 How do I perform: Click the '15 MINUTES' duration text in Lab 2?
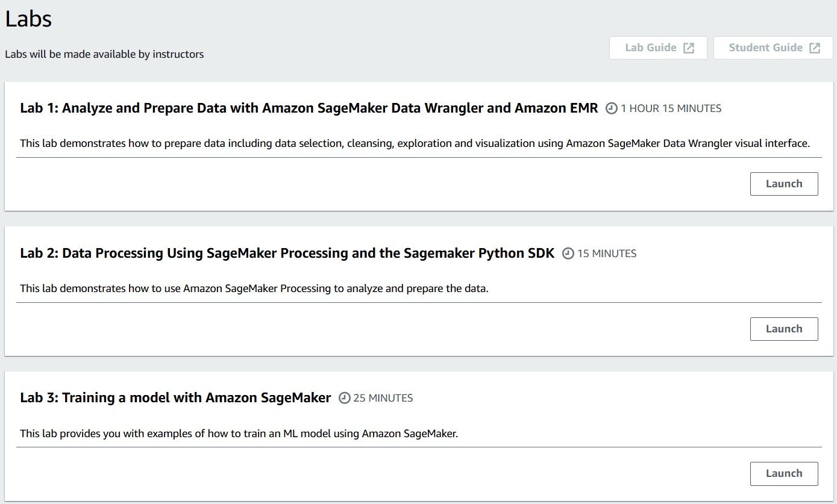tap(607, 254)
